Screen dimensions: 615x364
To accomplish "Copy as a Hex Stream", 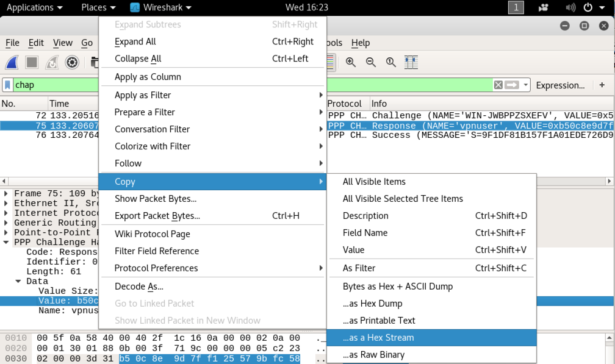I will click(431, 338).
